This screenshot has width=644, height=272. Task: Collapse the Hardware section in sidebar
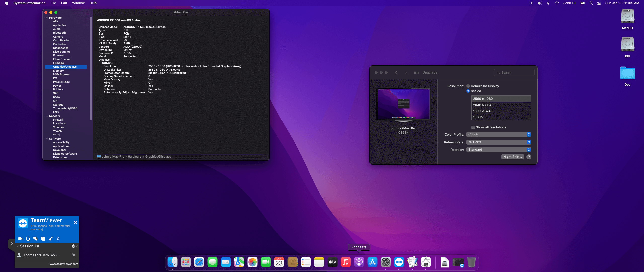[47, 18]
